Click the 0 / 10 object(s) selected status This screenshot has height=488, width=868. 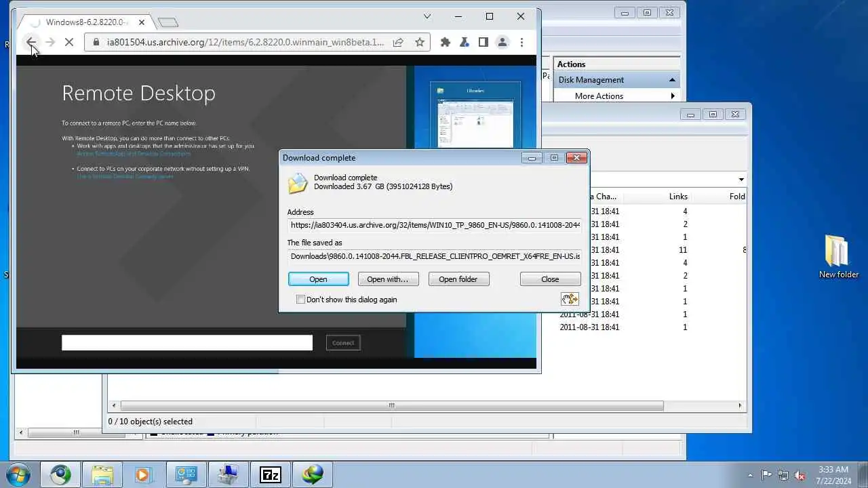click(x=151, y=422)
